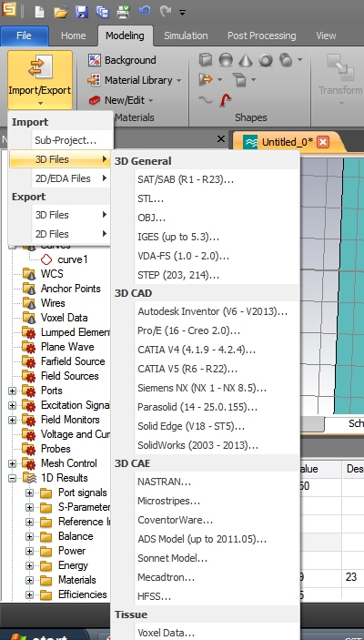Expand the Field Monitors tree node

tap(12, 420)
